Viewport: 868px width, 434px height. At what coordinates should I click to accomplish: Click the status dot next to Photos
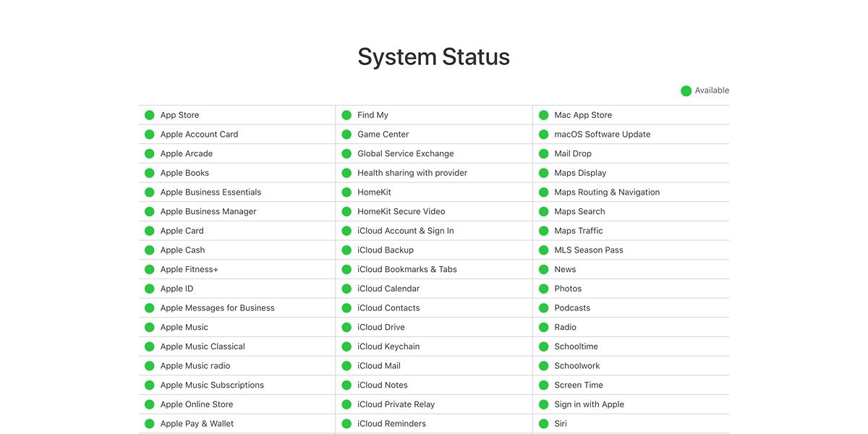click(543, 288)
